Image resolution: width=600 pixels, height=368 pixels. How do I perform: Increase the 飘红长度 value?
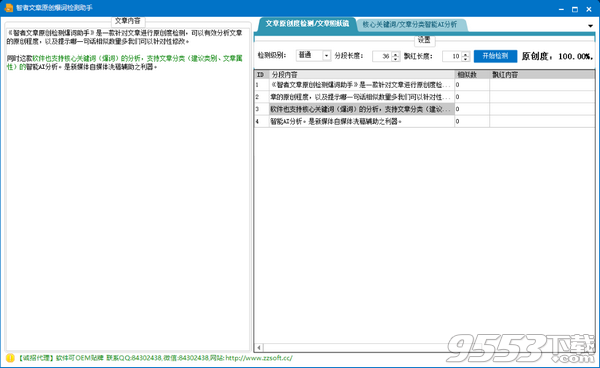465,54
